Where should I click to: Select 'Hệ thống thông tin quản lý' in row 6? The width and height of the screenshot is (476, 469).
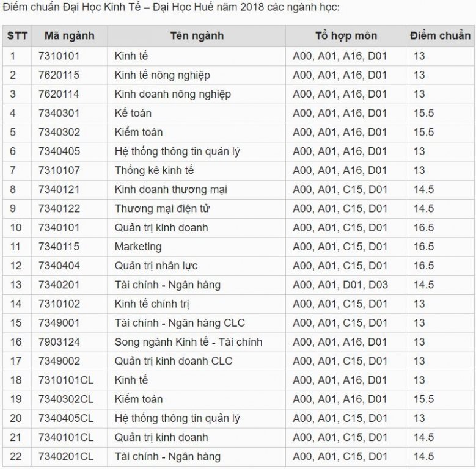pyautogui.click(x=177, y=151)
